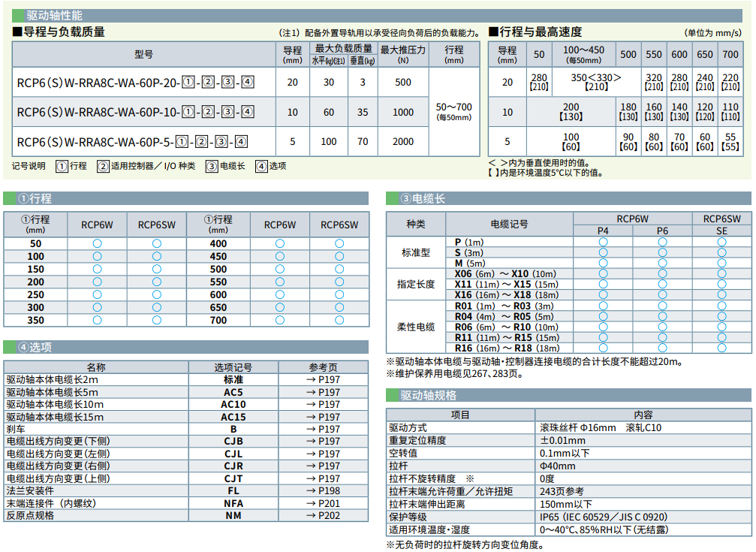756x552 pixels.
Task: Click the RCP6SW circle for stroke 350
Action: tap(157, 320)
